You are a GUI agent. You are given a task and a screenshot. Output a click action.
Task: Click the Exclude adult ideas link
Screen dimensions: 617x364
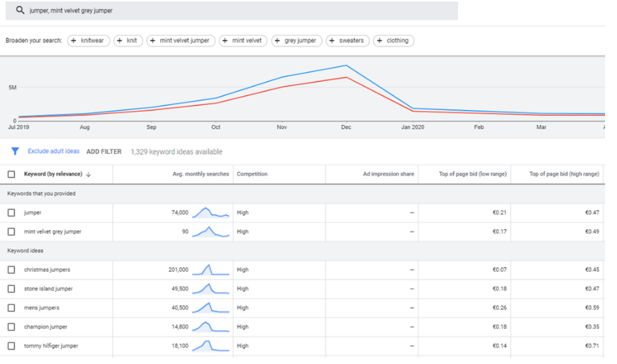[54, 151]
